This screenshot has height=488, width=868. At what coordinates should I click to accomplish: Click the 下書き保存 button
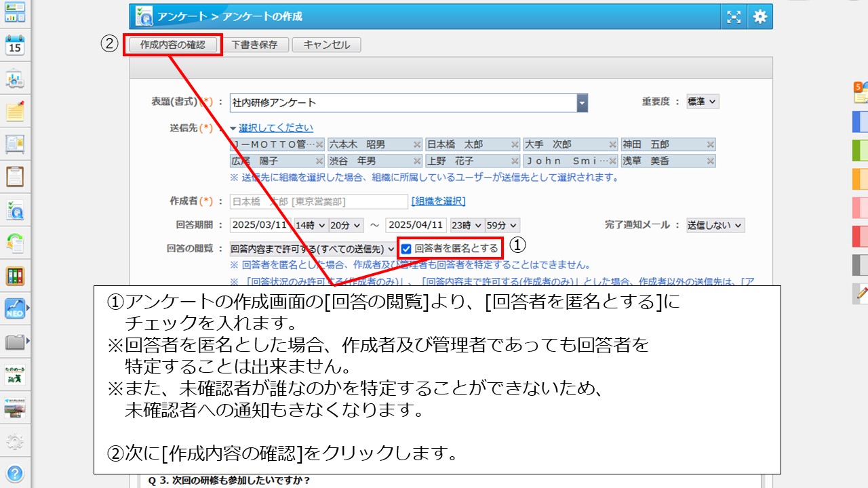(x=254, y=45)
